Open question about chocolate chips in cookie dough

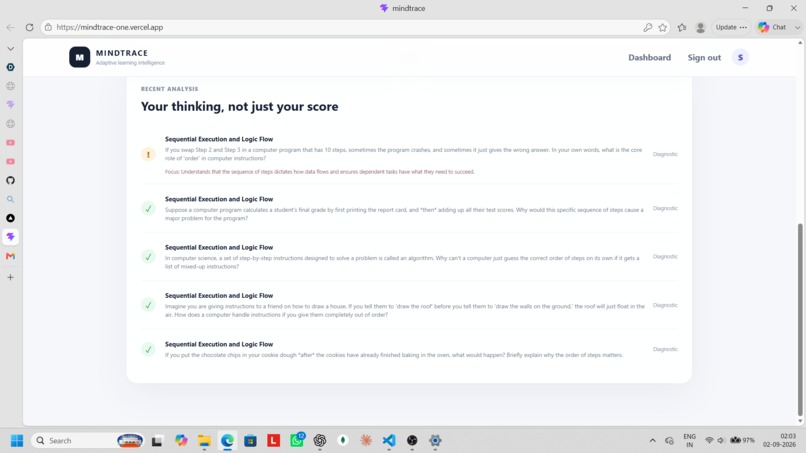point(394,355)
